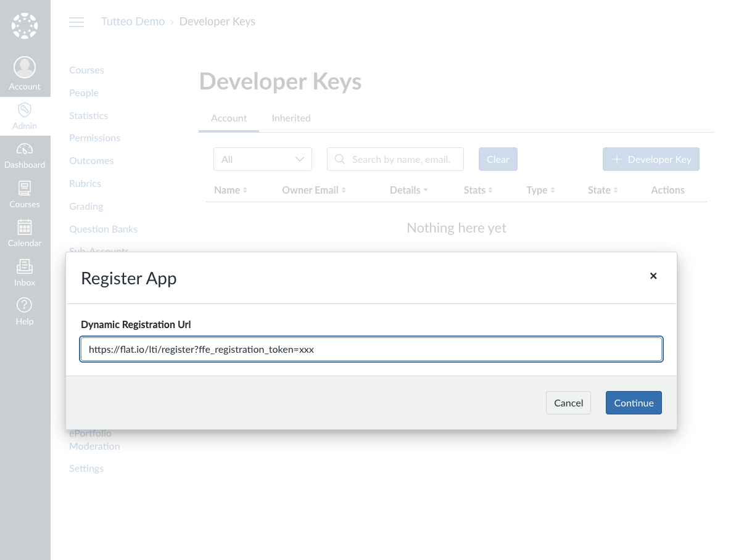The width and height of the screenshot is (744, 560).
Task: Click the Canvas logo icon
Action: tap(25, 26)
